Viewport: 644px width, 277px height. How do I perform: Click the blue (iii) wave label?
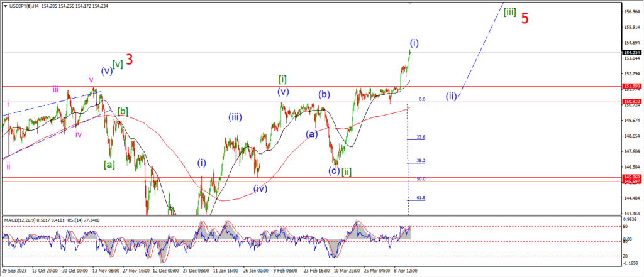tap(235, 116)
